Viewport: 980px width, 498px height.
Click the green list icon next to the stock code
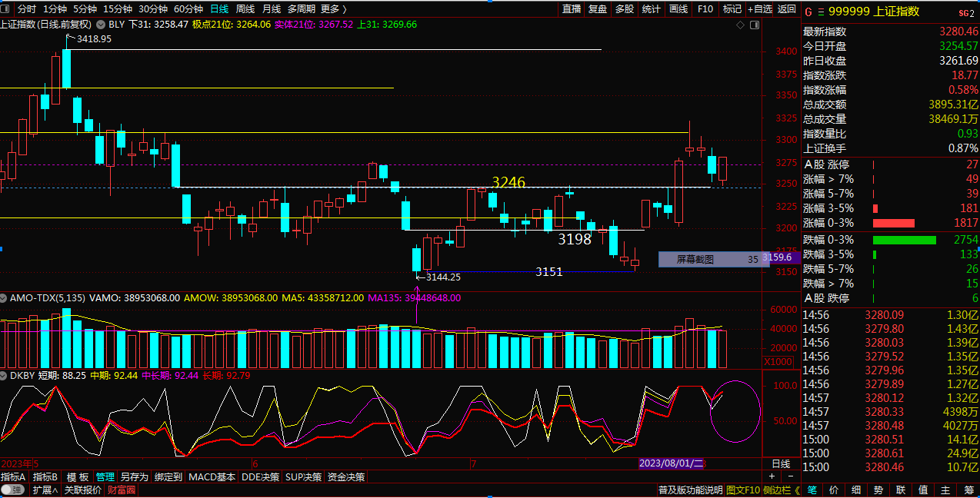(x=820, y=12)
